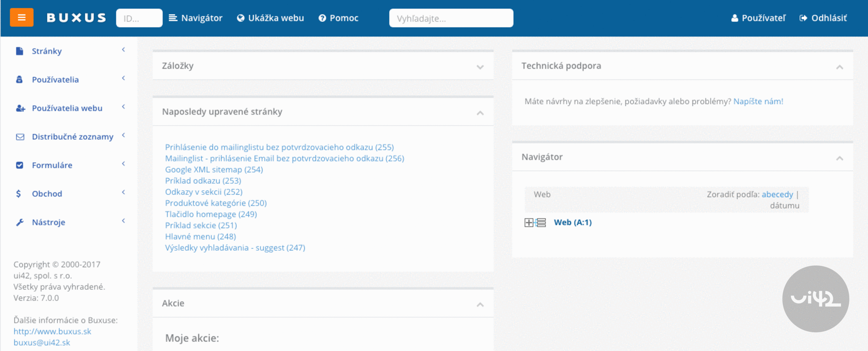Click the Distribučné zoznamy envelope icon
Viewport: 868px width, 351px height.
click(x=20, y=137)
